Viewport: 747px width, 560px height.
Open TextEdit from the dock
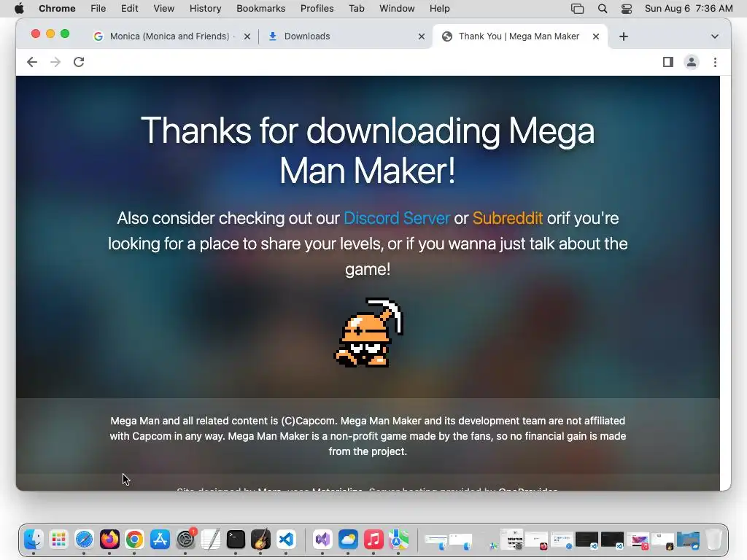(211, 540)
